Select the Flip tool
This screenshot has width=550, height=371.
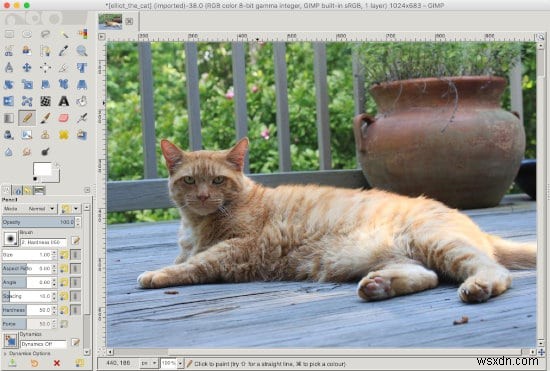[x=9, y=101]
